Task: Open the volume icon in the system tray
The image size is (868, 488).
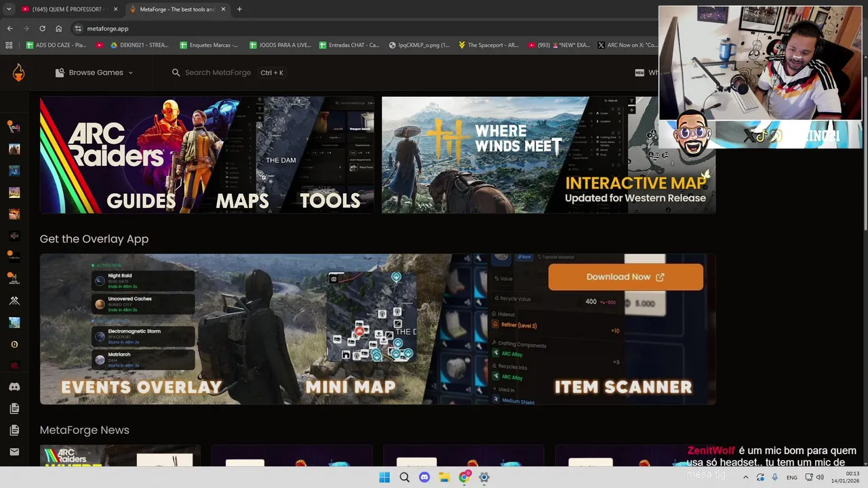Action: pos(820,477)
